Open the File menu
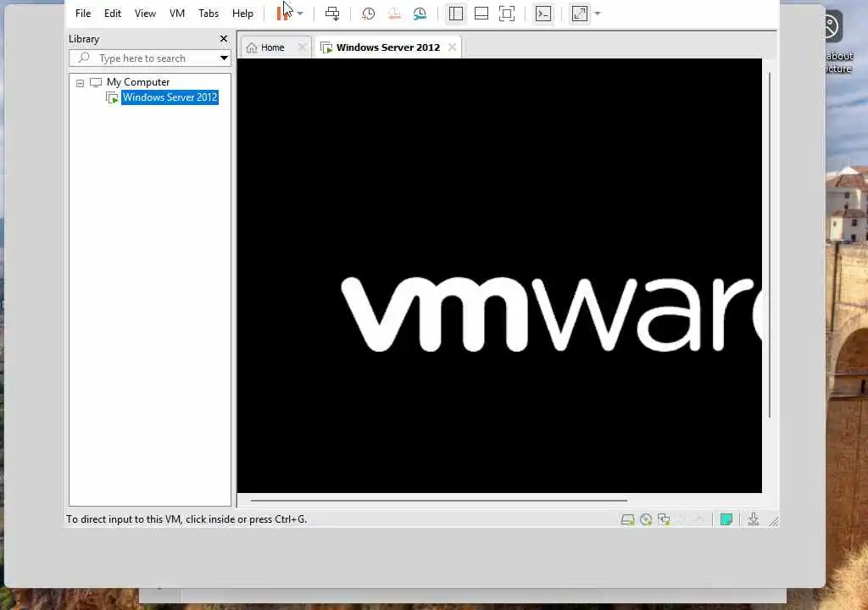The height and width of the screenshot is (610, 868). click(x=83, y=14)
